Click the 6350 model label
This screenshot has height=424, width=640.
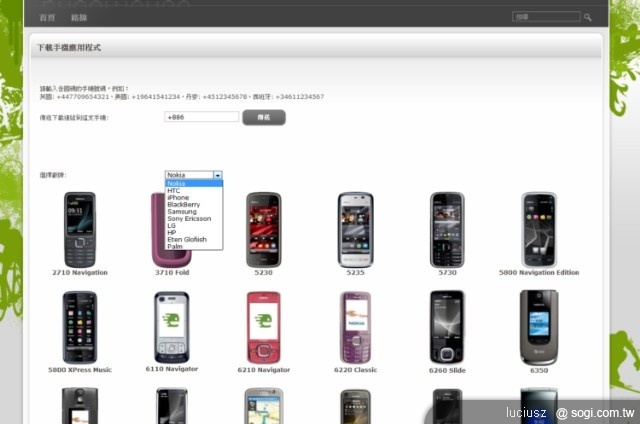pos(539,371)
